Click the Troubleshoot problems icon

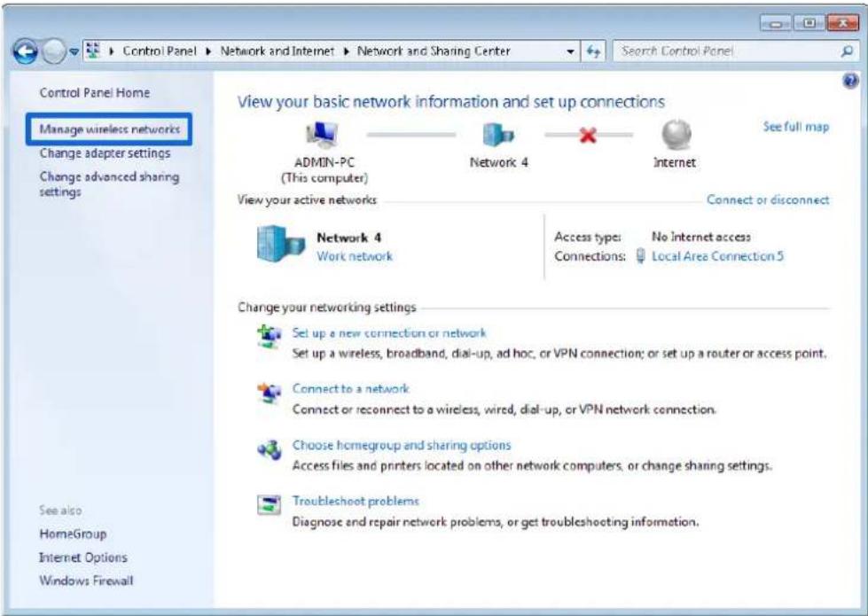pyautogui.click(x=269, y=504)
